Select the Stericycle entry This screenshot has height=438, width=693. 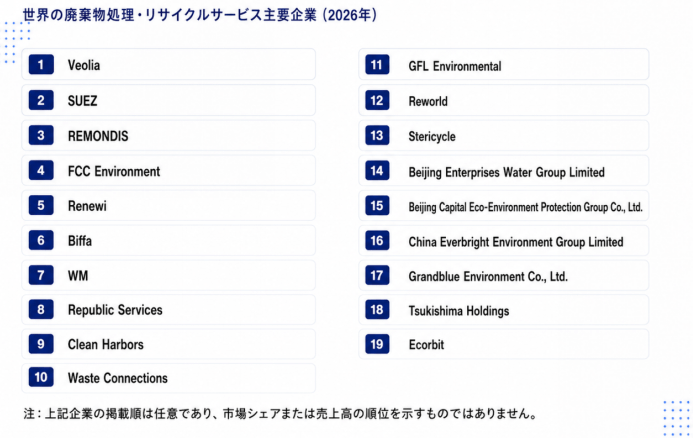[x=503, y=136]
